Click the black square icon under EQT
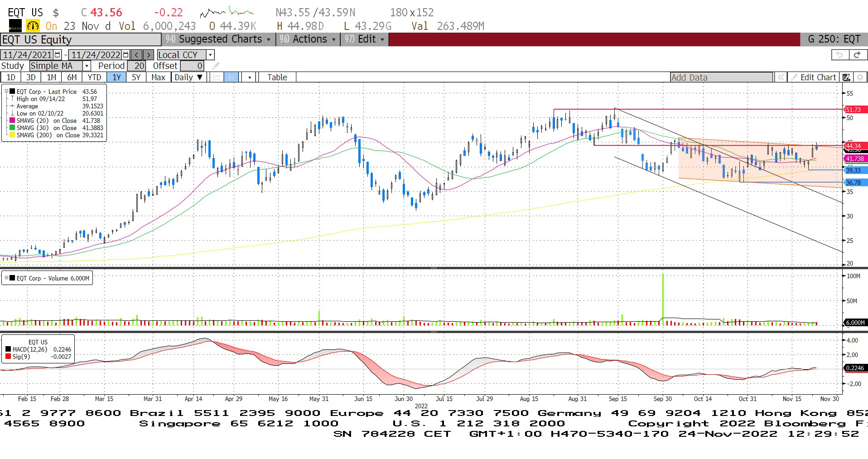Viewport: 868px width, 459px height. pos(15,26)
